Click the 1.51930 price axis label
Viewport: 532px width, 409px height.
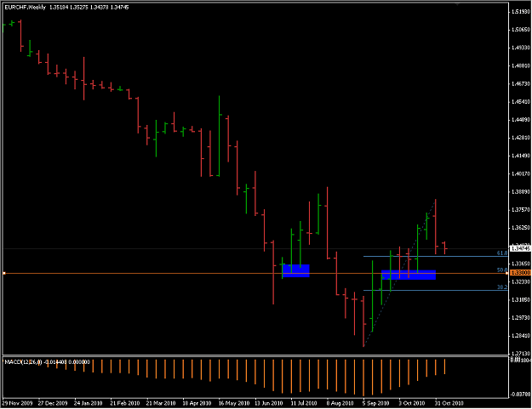[x=520, y=12]
